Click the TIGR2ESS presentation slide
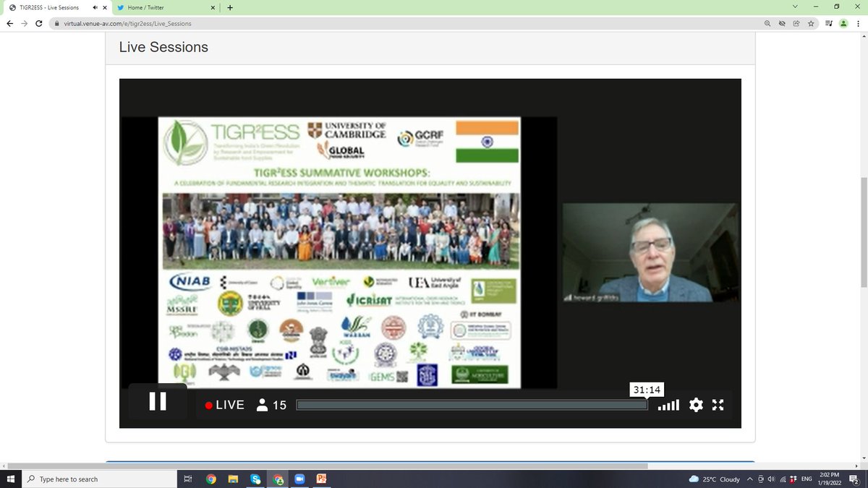The height and width of the screenshot is (488, 868). pyautogui.click(x=339, y=252)
